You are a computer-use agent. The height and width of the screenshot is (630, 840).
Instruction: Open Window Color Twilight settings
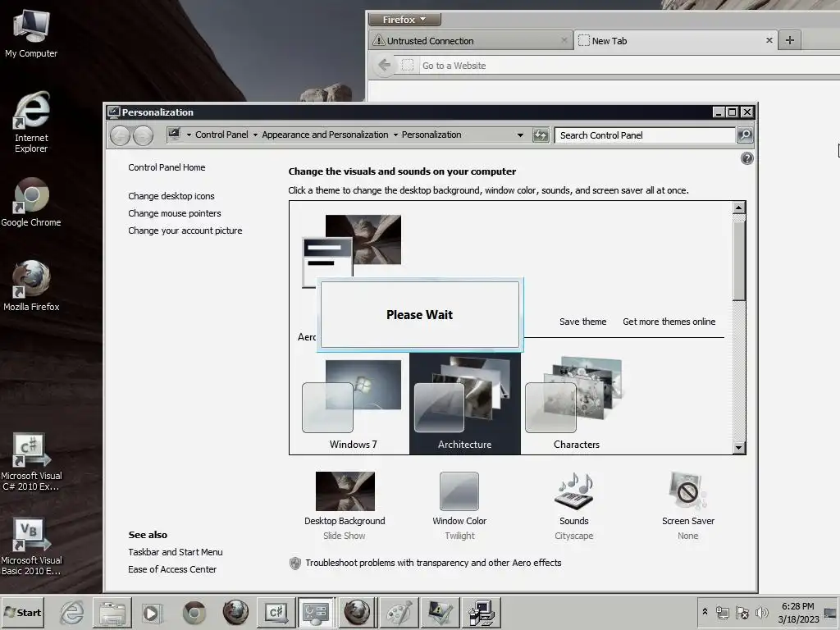tap(459, 505)
